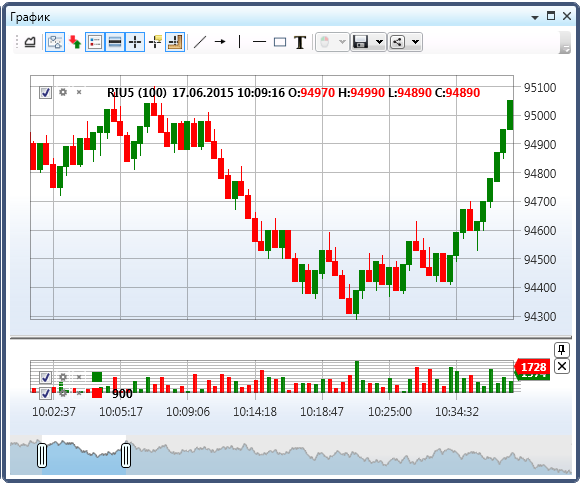Click the 94300 price axis label
Image resolution: width=583 pixels, height=487 pixels.
(x=540, y=317)
